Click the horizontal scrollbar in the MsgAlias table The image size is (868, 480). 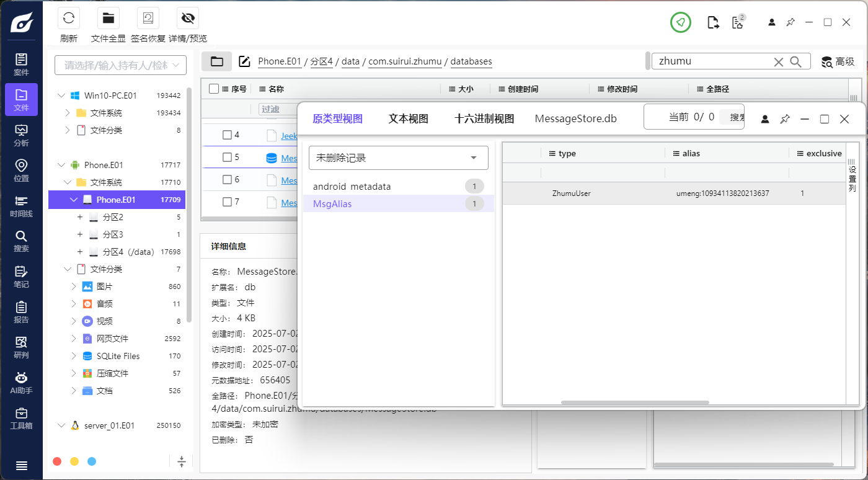635,402
